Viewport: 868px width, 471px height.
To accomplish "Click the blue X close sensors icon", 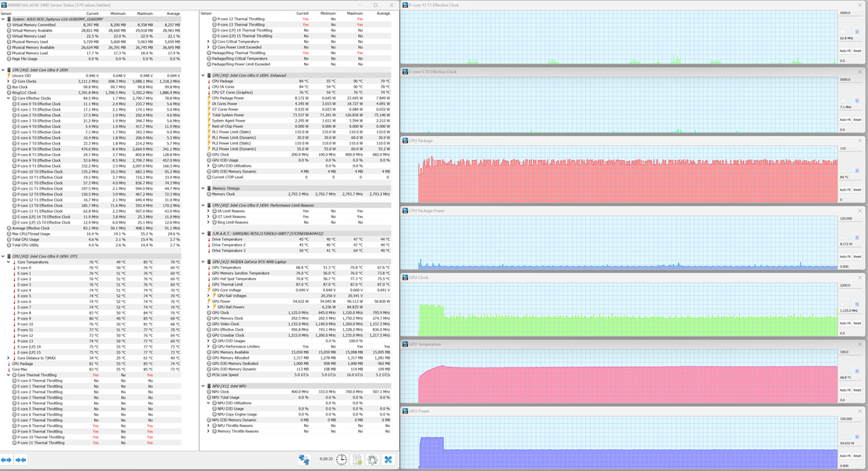I will [388, 459].
